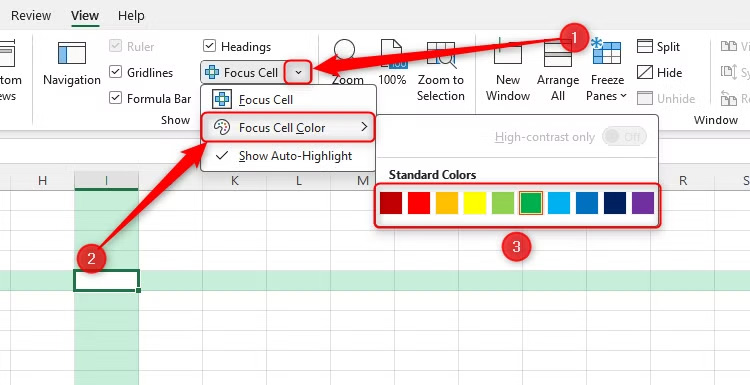Toggle the High-contrast only switch

pos(624,137)
